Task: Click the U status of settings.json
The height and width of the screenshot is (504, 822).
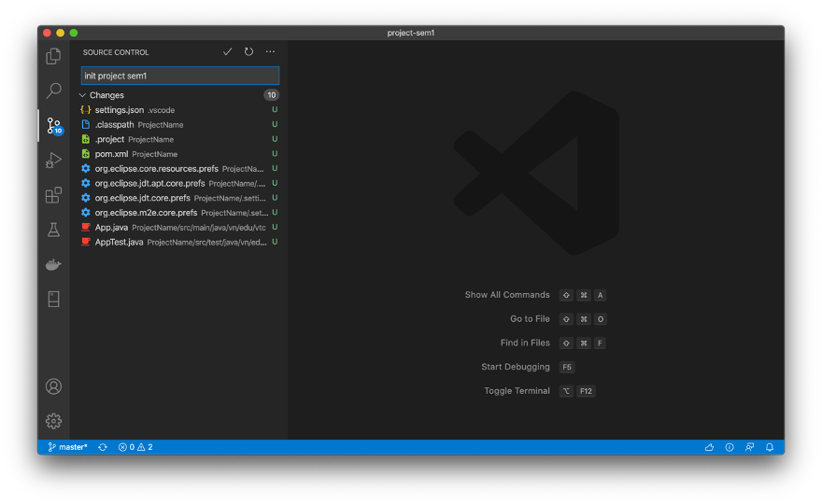Action: coord(275,110)
